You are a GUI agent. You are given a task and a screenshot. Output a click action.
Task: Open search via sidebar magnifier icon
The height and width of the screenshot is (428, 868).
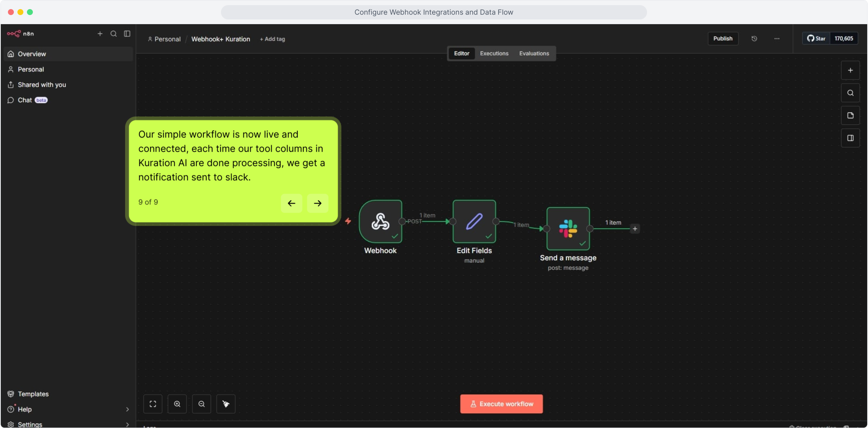tap(114, 34)
